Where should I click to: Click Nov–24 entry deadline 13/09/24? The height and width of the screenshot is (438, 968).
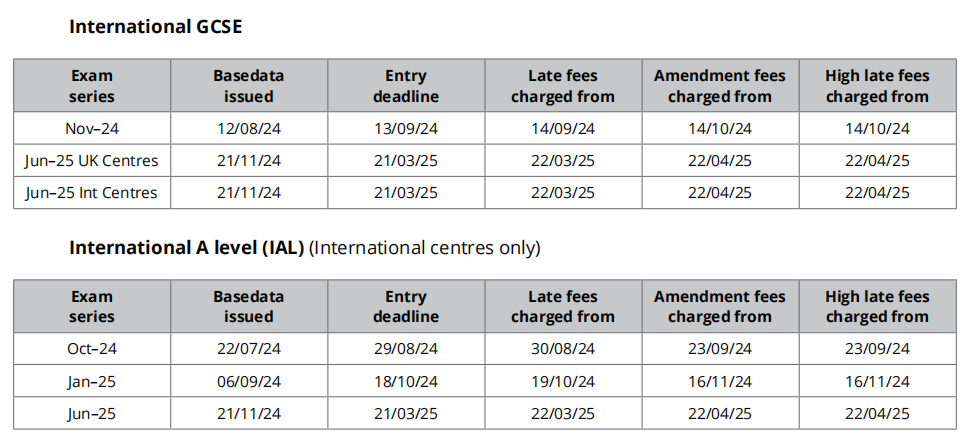coord(406,128)
